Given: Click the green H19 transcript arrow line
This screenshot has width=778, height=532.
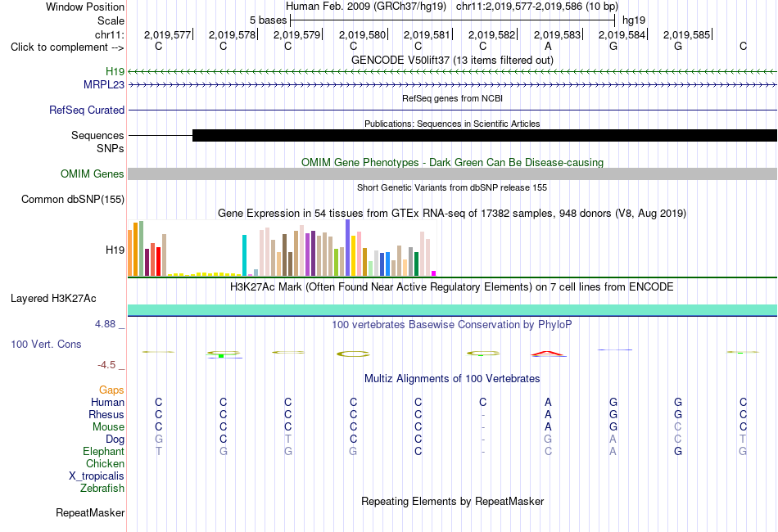Looking at the screenshot, I should coord(453,72).
